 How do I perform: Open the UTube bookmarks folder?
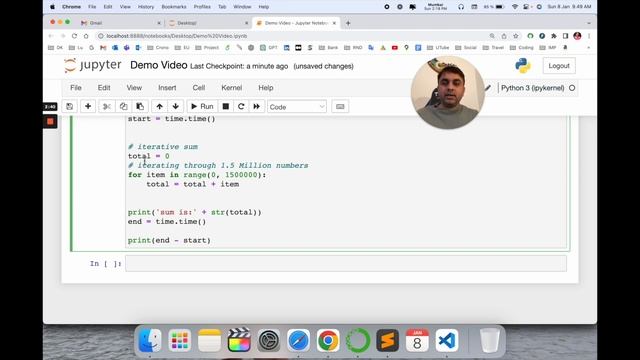pyautogui.click(x=438, y=48)
